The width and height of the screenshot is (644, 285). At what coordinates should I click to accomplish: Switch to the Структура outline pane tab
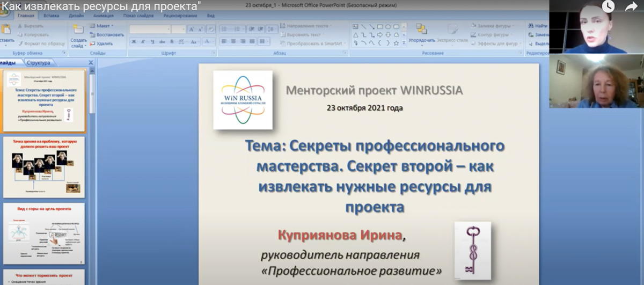(39, 63)
